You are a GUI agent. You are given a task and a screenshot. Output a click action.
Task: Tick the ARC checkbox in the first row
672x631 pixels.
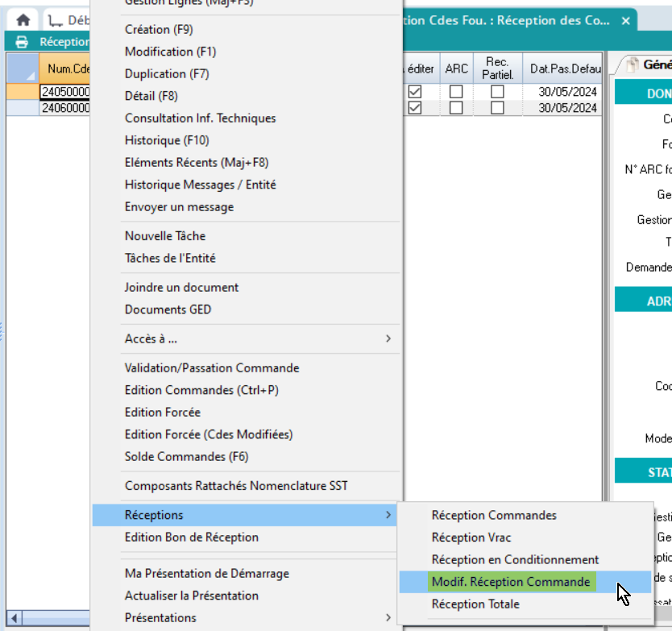click(456, 92)
